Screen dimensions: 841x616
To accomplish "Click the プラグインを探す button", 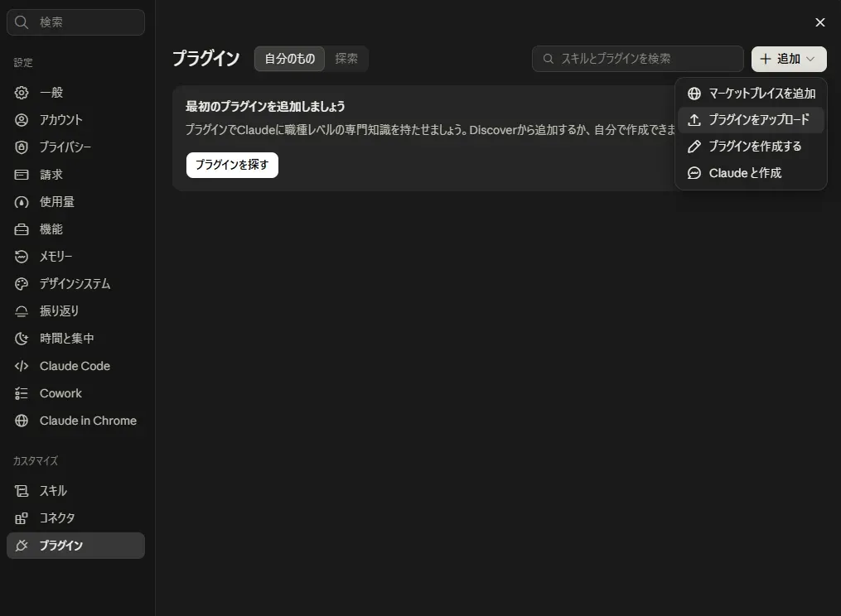I will click(x=232, y=165).
